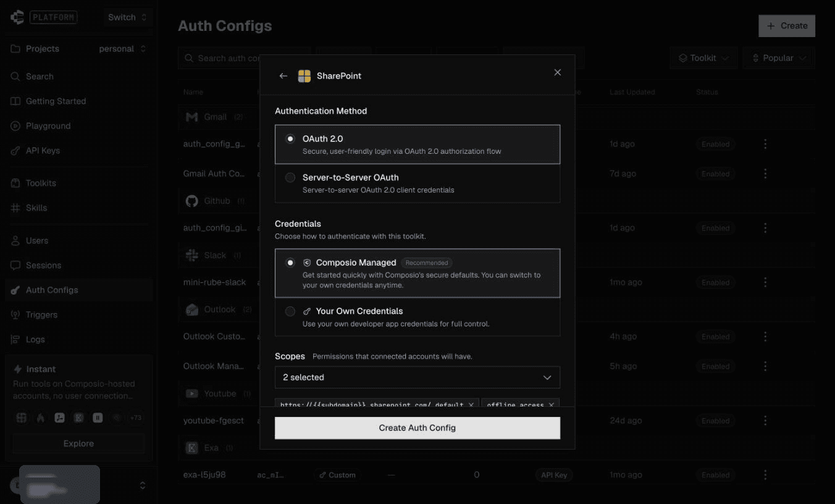Image resolution: width=835 pixels, height=504 pixels.
Task: Open row menu for Outlook Mana… row
Action: click(765, 366)
